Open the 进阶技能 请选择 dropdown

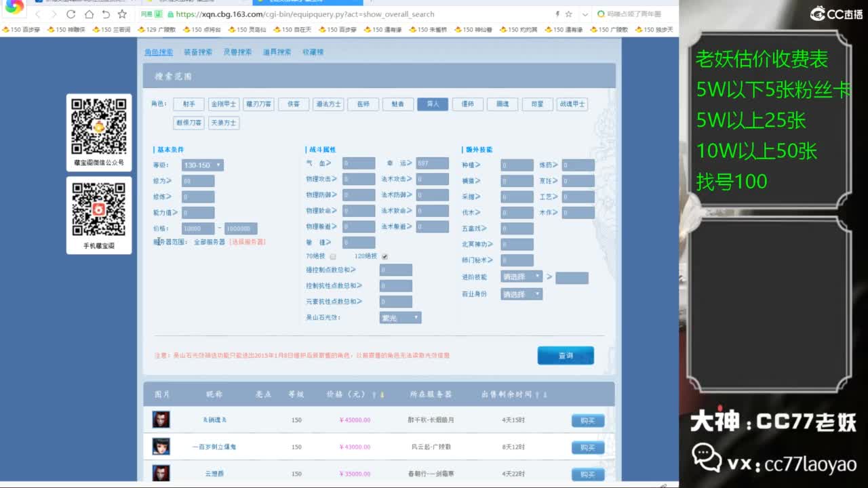pyautogui.click(x=521, y=277)
